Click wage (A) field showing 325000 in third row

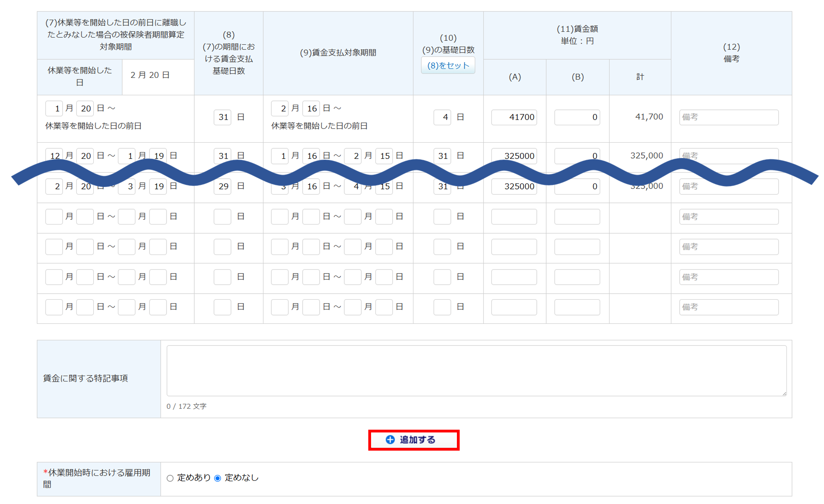(x=514, y=187)
